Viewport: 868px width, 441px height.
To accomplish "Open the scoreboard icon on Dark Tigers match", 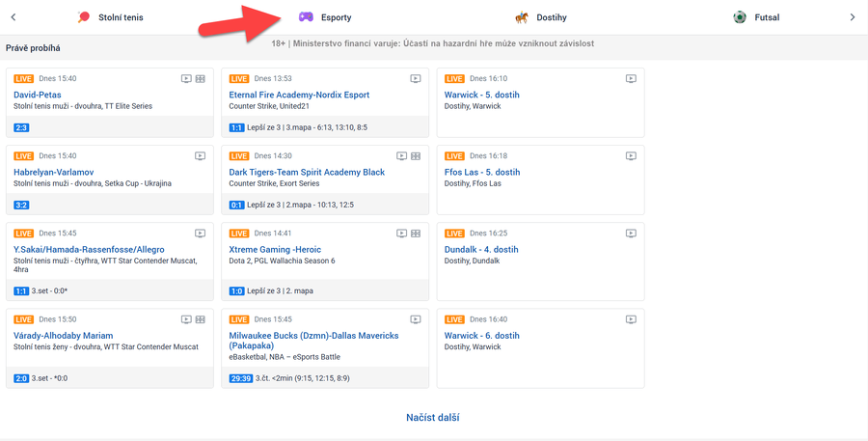I will pos(416,156).
